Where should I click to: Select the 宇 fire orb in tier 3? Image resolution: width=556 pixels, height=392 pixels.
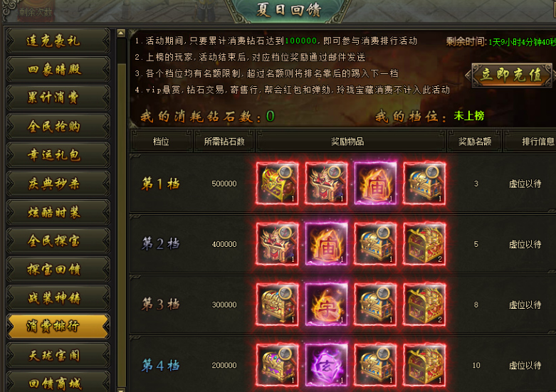coord(326,304)
